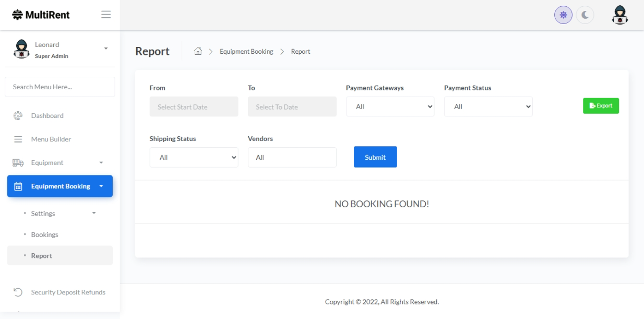Image resolution: width=644 pixels, height=319 pixels.
Task: Open the Shipping Status dropdown
Action: [194, 158]
